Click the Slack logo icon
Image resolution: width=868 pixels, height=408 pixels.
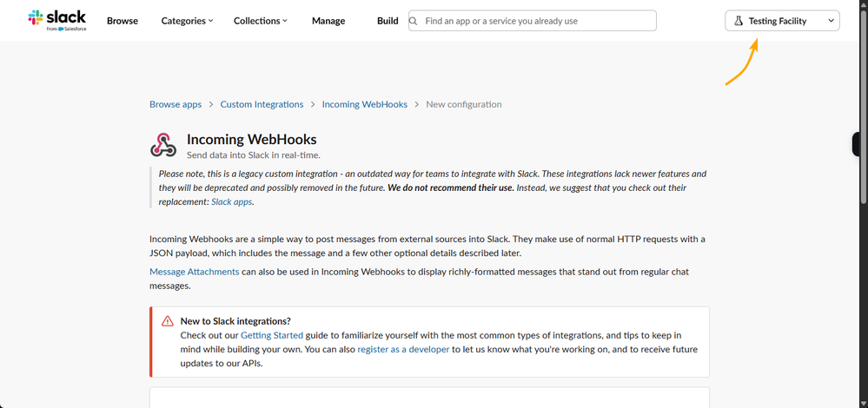click(36, 17)
